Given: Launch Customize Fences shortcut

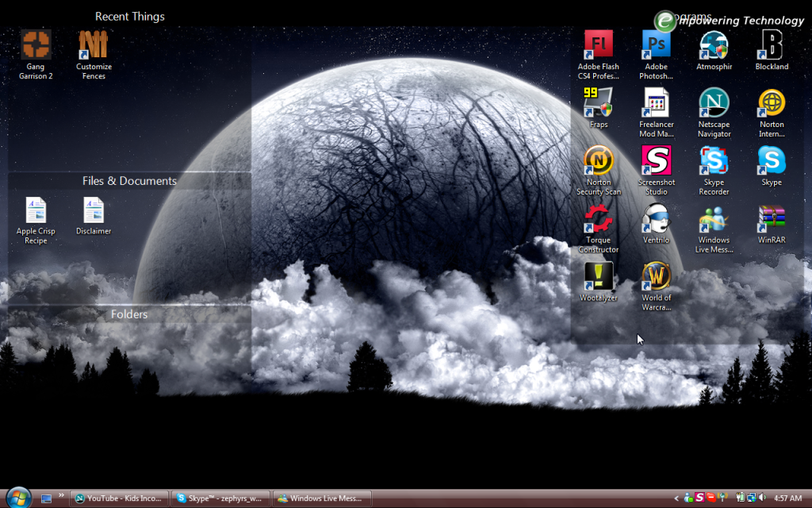Looking at the screenshot, I should click(x=94, y=54).
